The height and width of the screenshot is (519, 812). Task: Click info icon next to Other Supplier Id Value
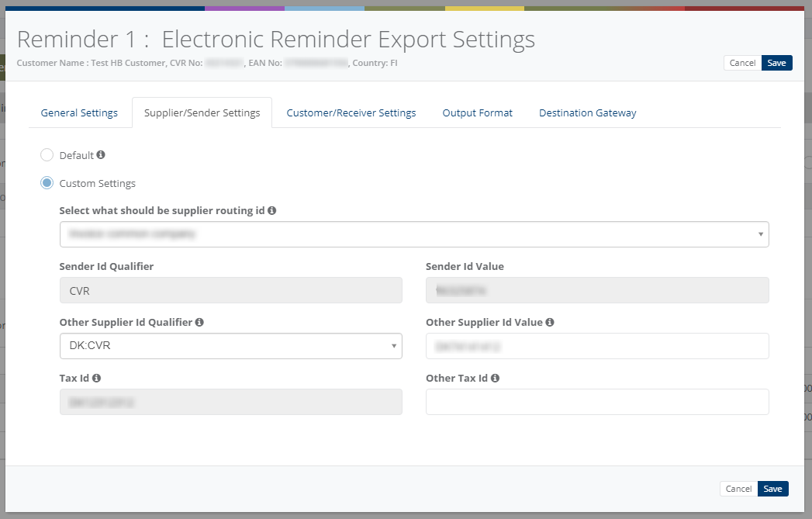(550, 322)
